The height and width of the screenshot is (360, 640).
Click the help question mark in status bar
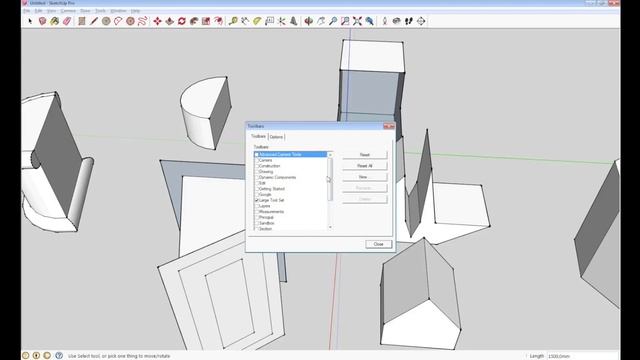[59, 356]
